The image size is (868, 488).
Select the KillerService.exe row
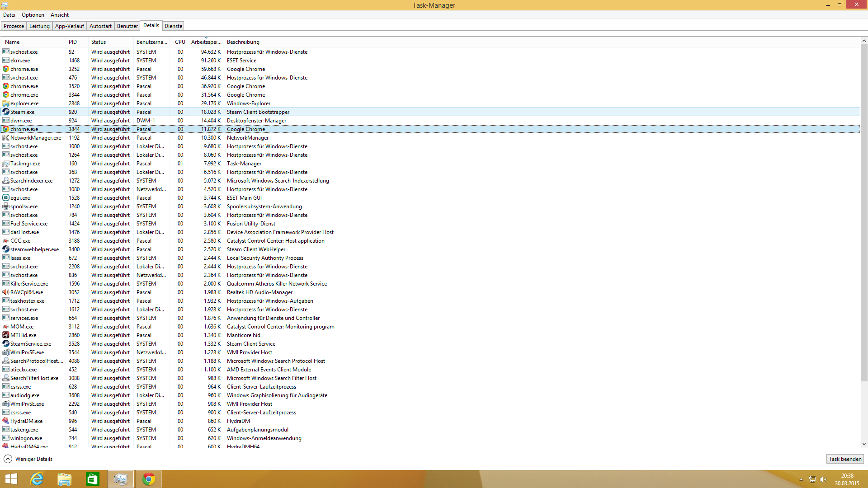[430, 283]
